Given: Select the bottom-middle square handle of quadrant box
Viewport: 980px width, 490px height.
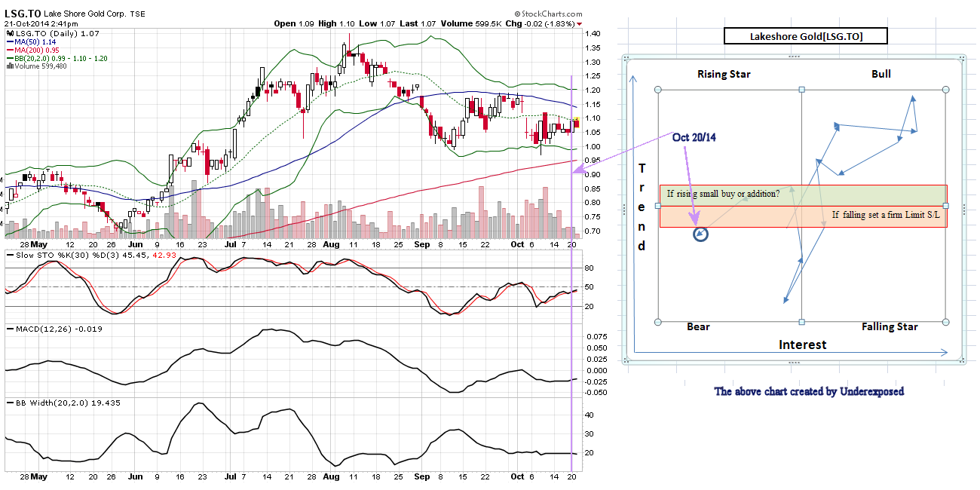Looking at the screenshot, I should [801, 322].
